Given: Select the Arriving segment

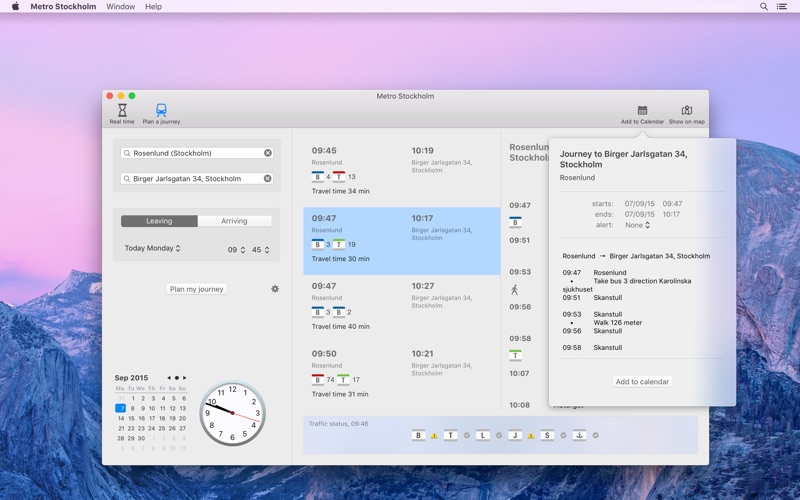Looking at the screenshot, I should tap(234, 221).
